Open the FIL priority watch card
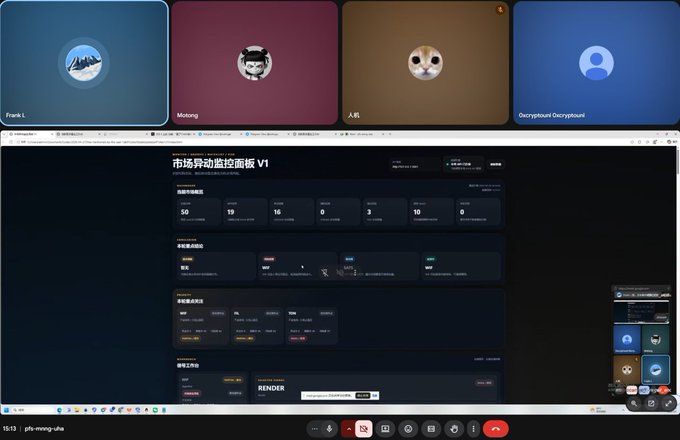The image size is (680, 440). [256, 326]
